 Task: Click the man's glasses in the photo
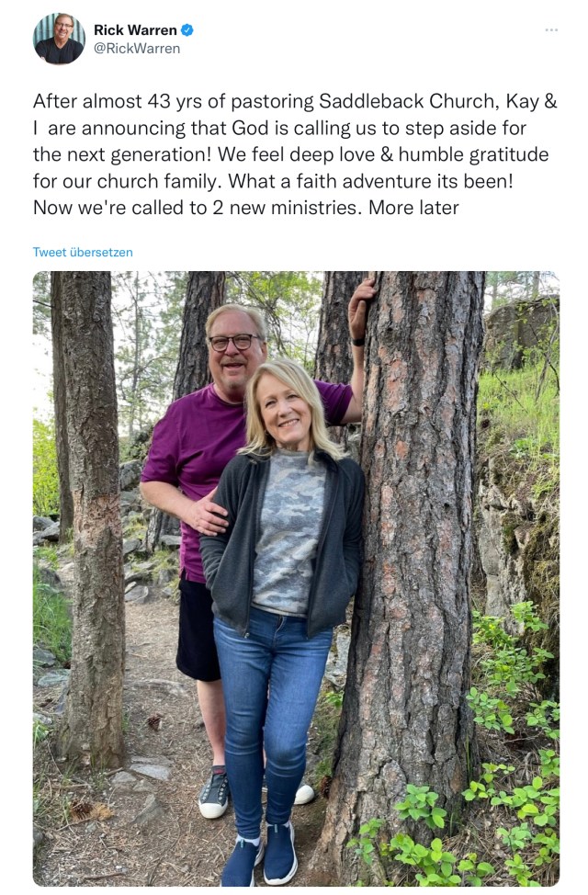click(x=233, y=342)
